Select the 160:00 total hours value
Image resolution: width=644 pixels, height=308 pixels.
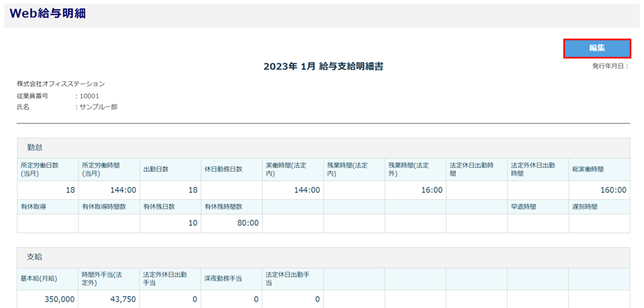pos(614,190)
